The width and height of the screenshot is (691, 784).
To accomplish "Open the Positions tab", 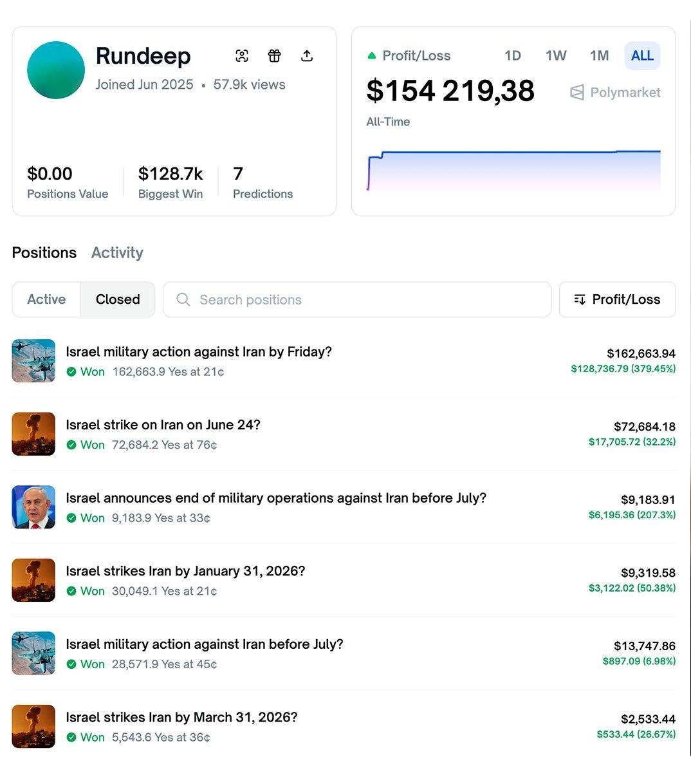I will pos(44,253).
